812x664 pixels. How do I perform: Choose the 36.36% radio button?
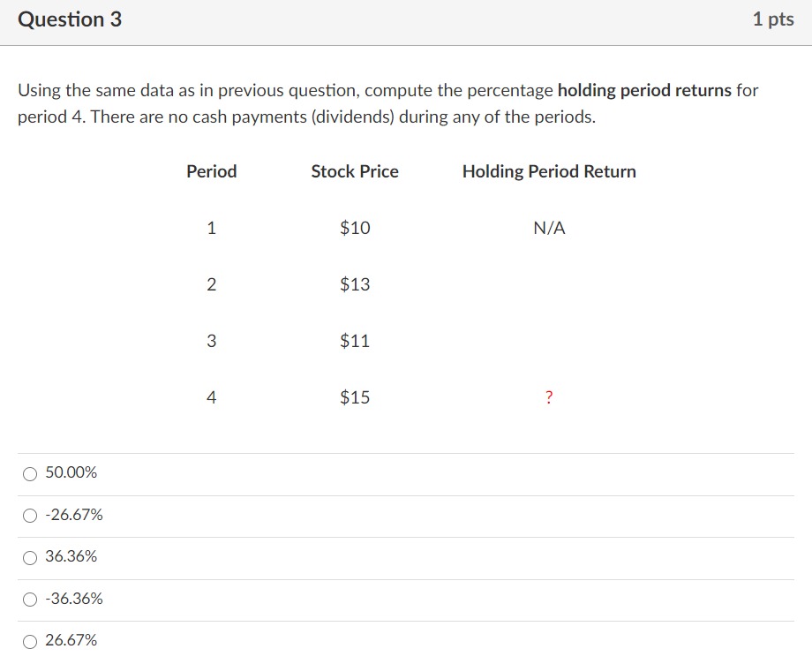pos(30,557)
